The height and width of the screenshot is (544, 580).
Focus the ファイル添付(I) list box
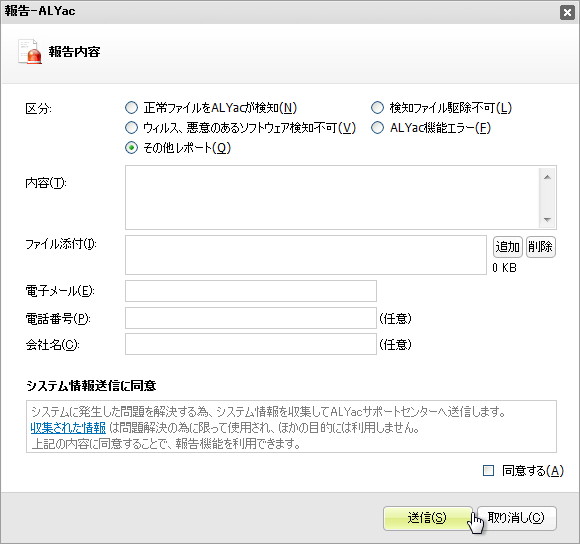[306, 255]
